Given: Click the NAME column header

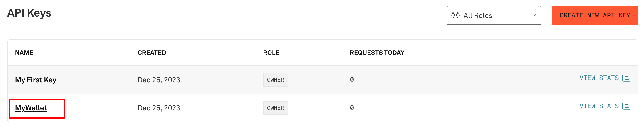Looking at the screenshot, I should coord(24,53).
